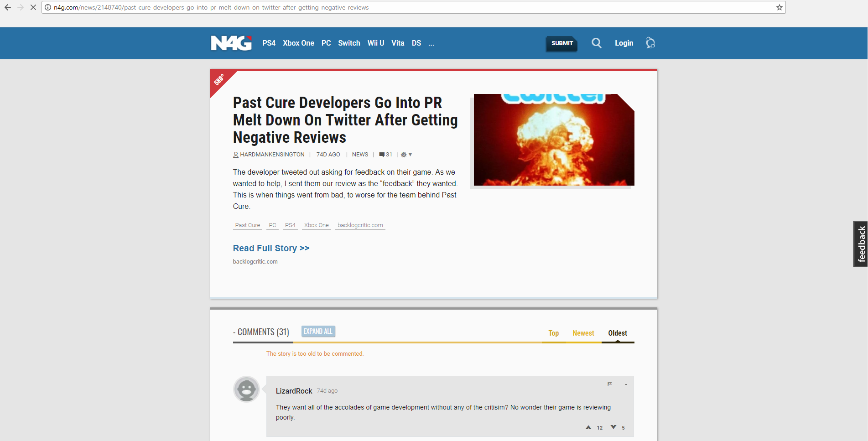Open the N4G logo home link

pos(231,43)
